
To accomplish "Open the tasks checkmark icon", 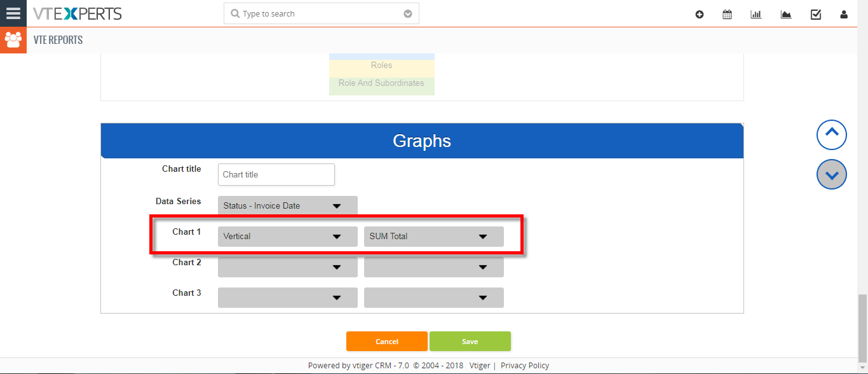I will [x=816, y=15].
